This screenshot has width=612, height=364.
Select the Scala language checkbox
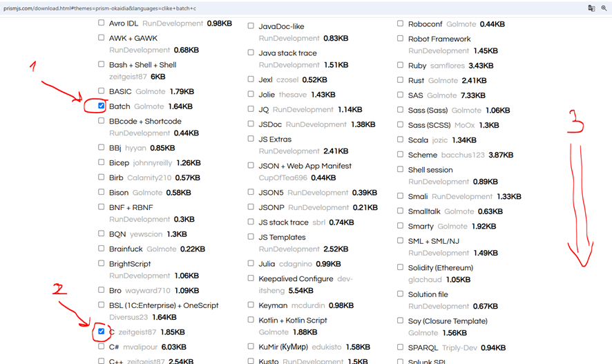click(400, 140)
